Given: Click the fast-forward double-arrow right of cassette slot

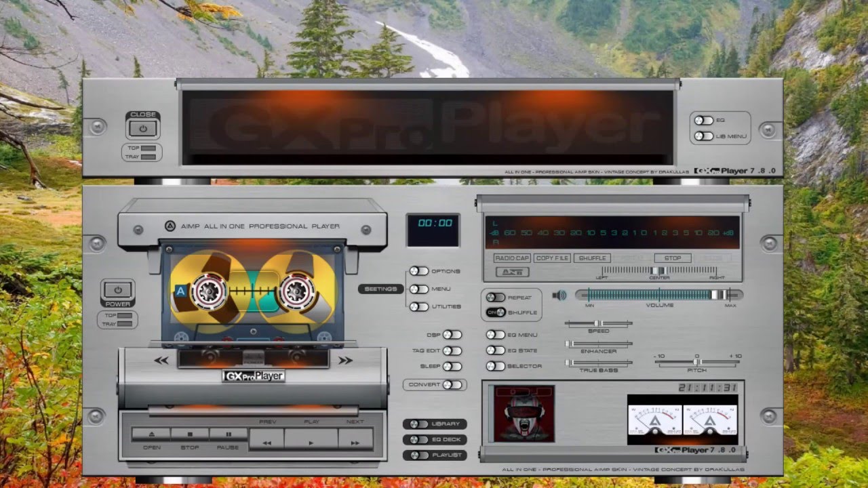Looking at the screenshot, I should click(345, 361).
